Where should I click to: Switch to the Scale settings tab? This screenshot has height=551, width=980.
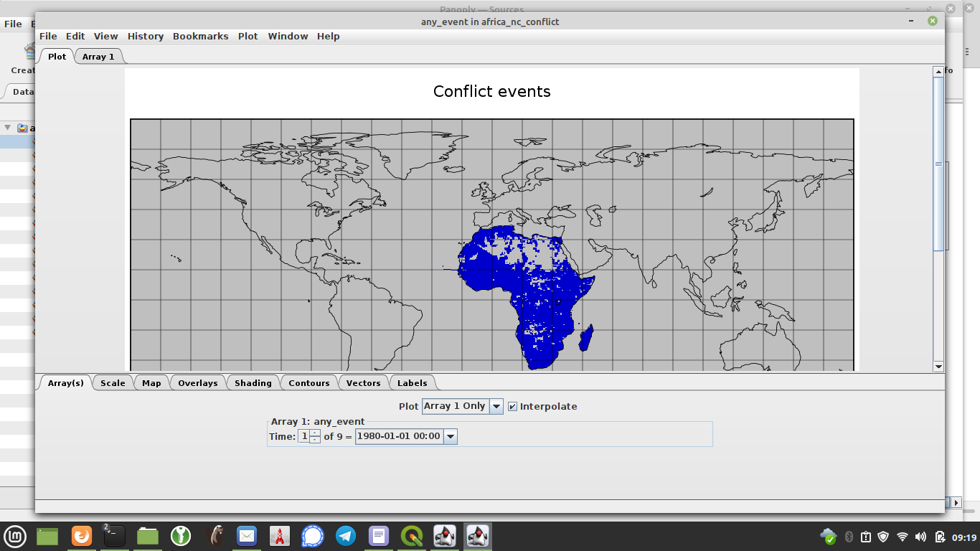click(x=113, y=382)
